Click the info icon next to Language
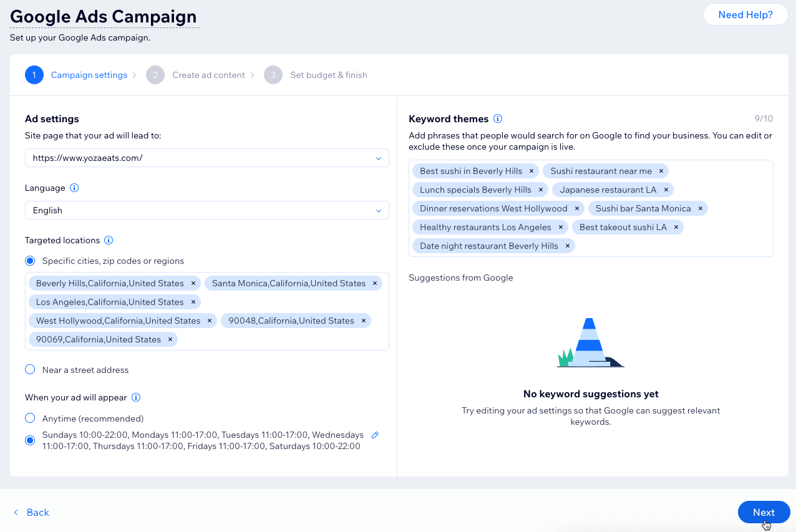 click(74, 188)
